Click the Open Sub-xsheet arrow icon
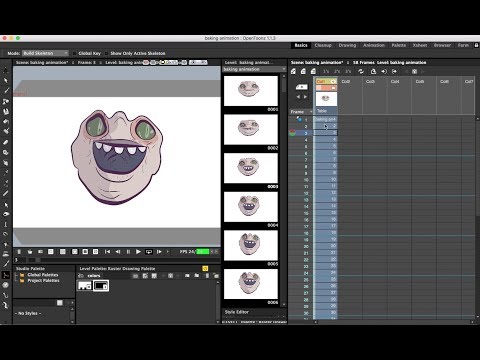480x360 pixels. 384,71
